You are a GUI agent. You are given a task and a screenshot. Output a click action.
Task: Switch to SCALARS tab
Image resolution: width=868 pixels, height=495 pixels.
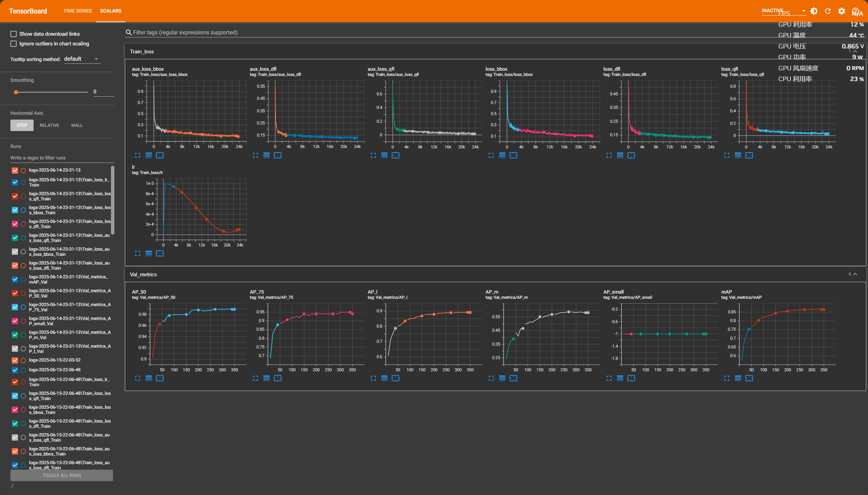click(111, 11)
